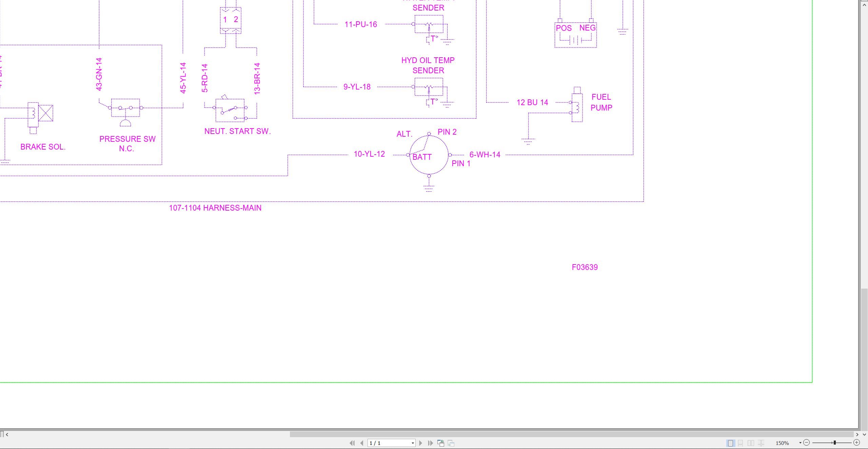Image resolution: width=868 pixels, height=449 pixels.
Task: Click the page number field 1 / 1
Action: [x=389, y=443]
